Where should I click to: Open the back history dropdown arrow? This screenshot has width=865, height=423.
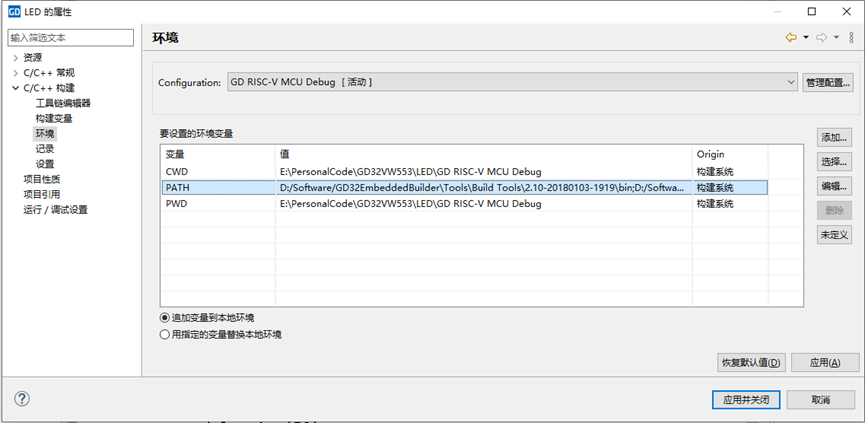(x=805, y=38)
